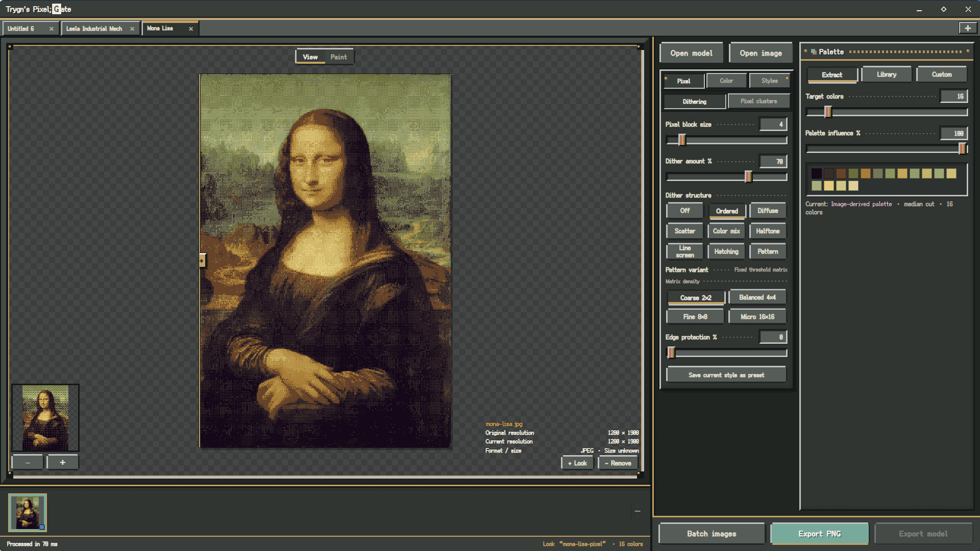Save current style as preset

coord(726,375)
